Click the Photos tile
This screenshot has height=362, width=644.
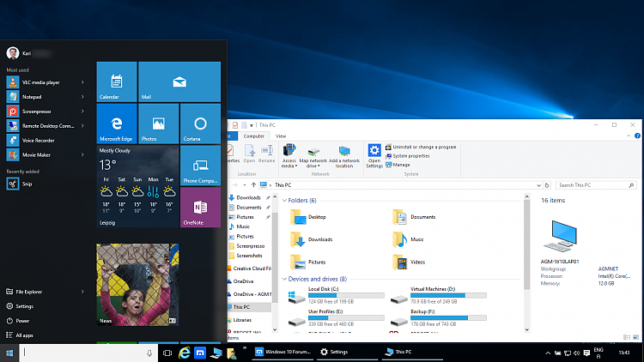pos(159,124)
